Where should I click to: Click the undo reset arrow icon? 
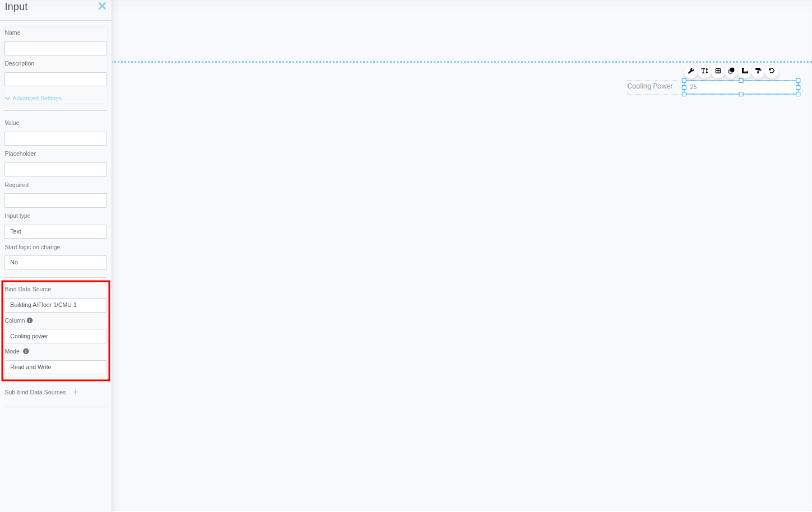(x=772, y=71)
